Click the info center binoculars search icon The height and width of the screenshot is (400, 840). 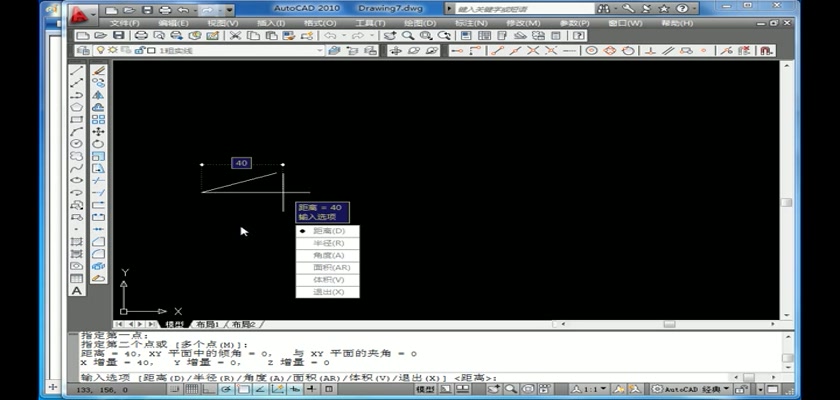point(603,9)
